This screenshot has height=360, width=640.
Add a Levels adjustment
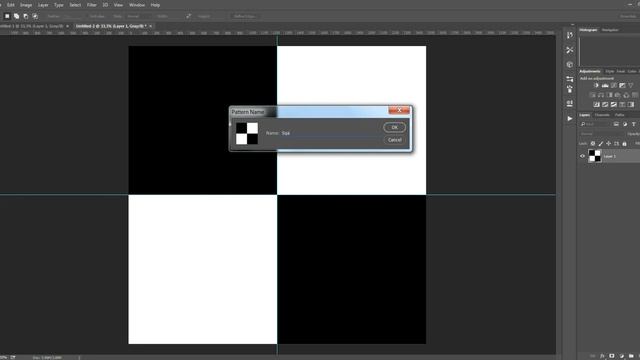pyautogui.click(x=605, y=85)
